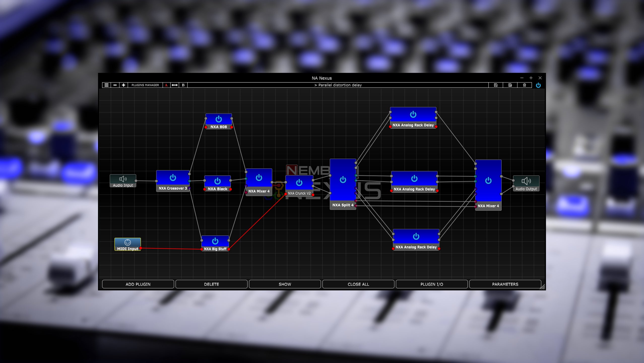Select the MIDI Input node
The image size is (644, 363).
click(x=127, y=243)
